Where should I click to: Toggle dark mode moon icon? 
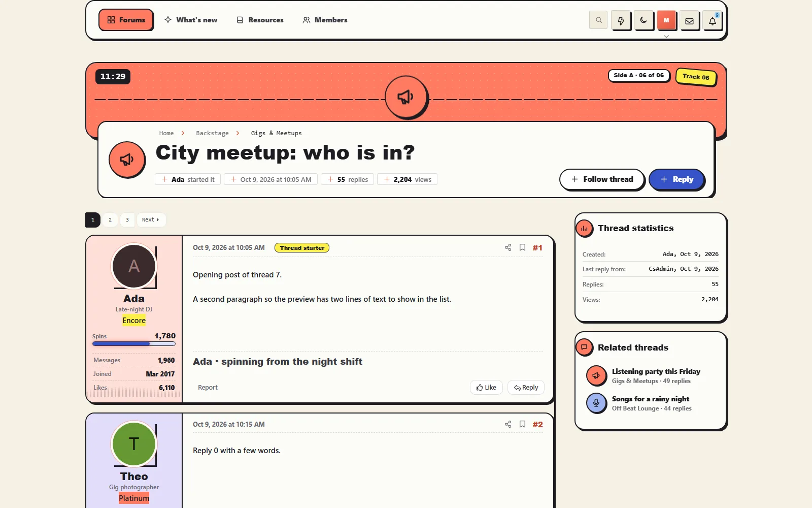click(x=644, y=20)
